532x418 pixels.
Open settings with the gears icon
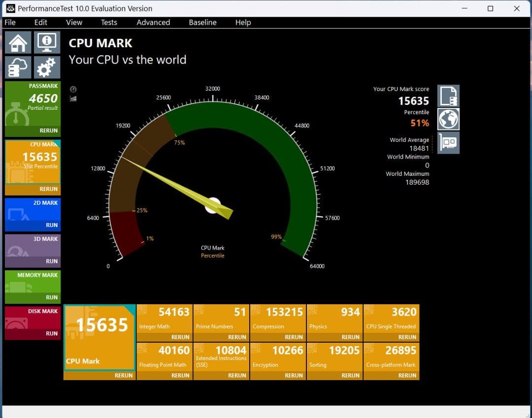click(47, 67)
